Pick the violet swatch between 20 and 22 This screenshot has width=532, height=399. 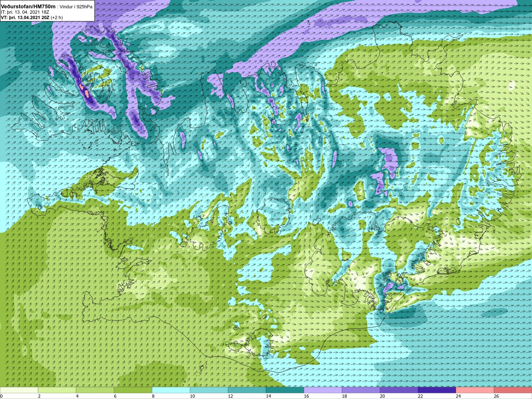[x=399, y=390]
